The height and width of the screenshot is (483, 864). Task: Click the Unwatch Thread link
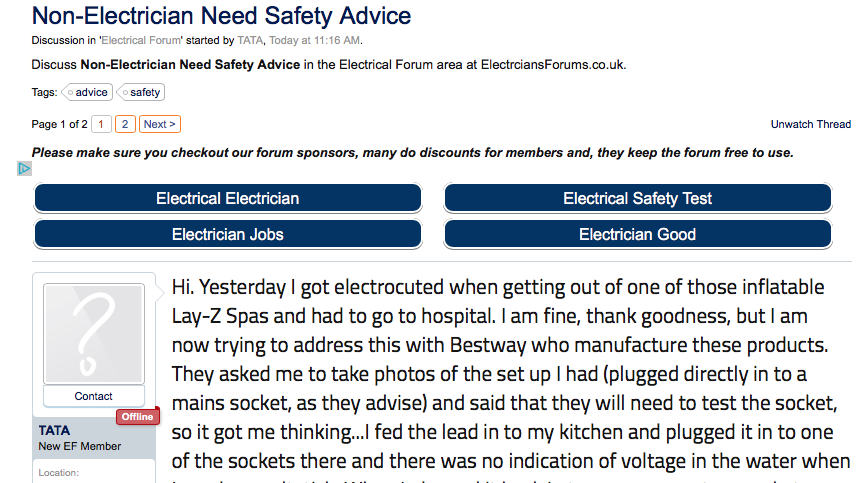(x=810, y=124)
